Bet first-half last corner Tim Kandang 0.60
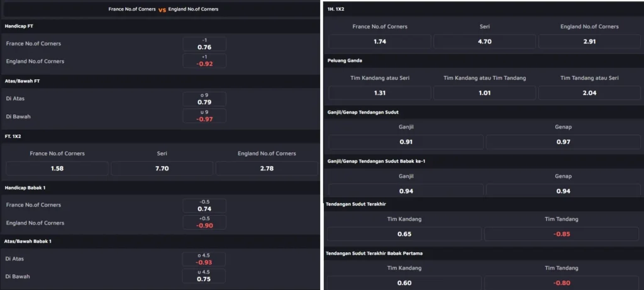 click(404, 283)
